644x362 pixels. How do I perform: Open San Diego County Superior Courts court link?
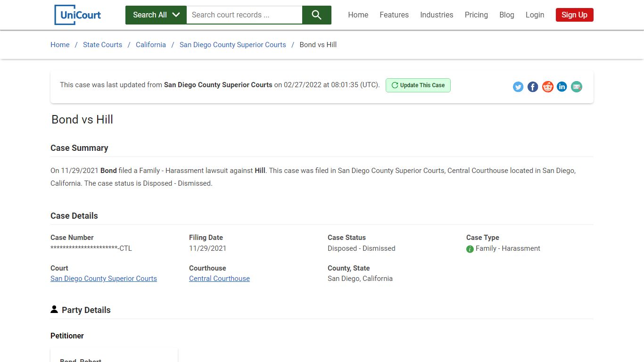104,279
